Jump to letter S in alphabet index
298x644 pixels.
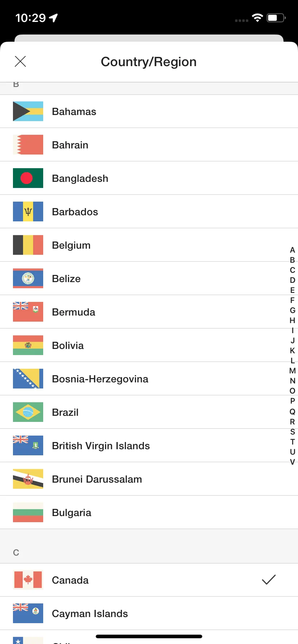[293, 432]
